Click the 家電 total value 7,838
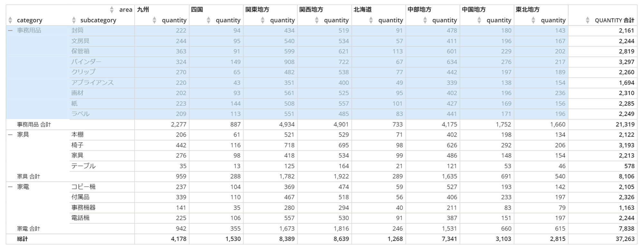The width and height of the screenshot is (644, 249). (626, 229)
